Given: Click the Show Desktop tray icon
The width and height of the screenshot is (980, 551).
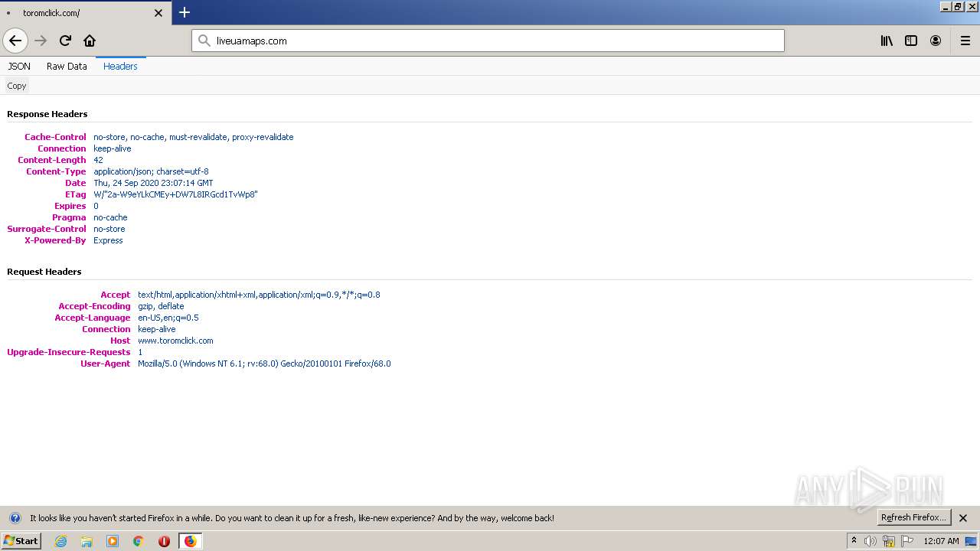Looking at the screenshot, I should [x=971, y=541].
